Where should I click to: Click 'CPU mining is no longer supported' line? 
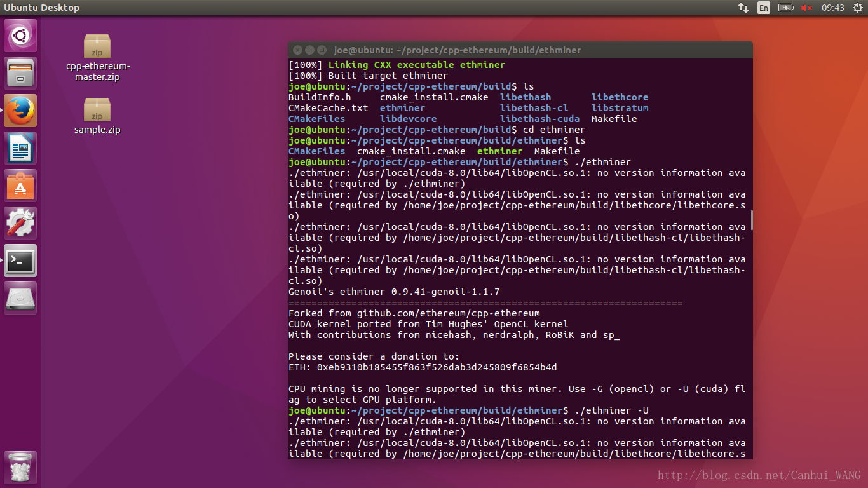(x=517, y=394)
